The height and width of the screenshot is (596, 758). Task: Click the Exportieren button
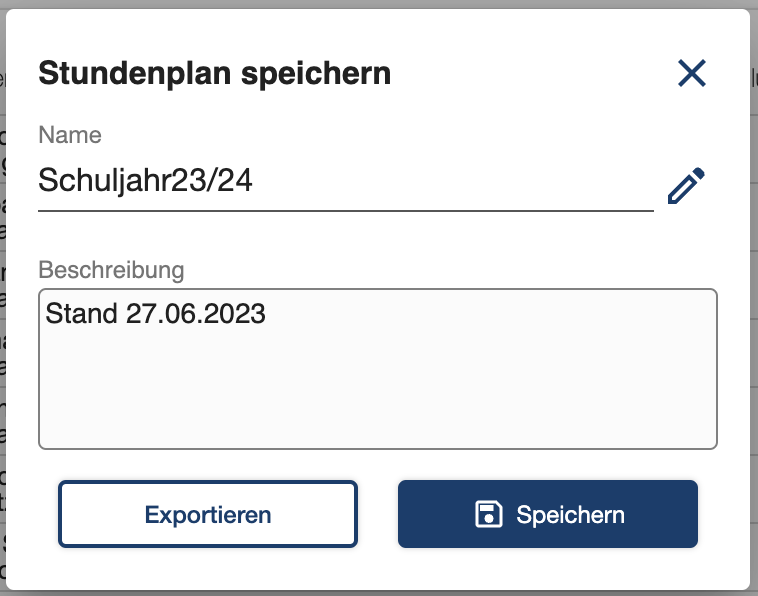(x=208, y=514)
